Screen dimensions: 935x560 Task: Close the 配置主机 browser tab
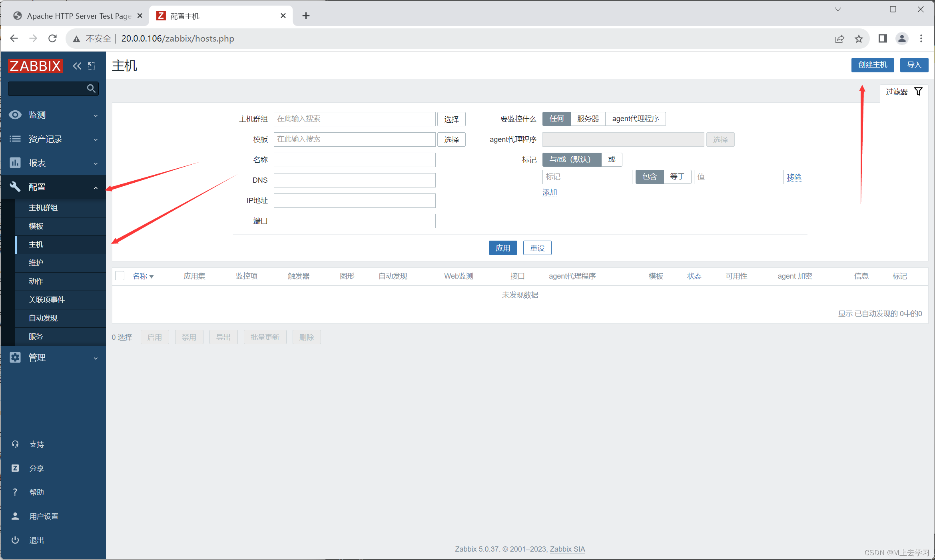click(283, 16)
